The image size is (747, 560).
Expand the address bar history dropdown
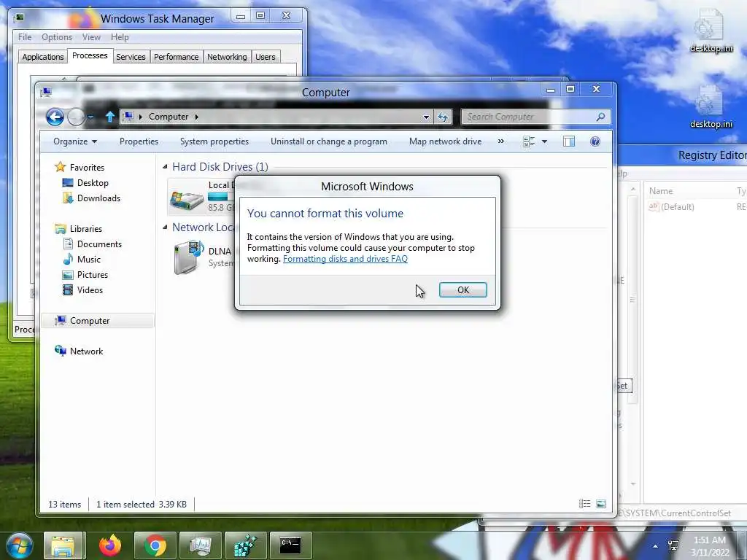tap(426, 117)
